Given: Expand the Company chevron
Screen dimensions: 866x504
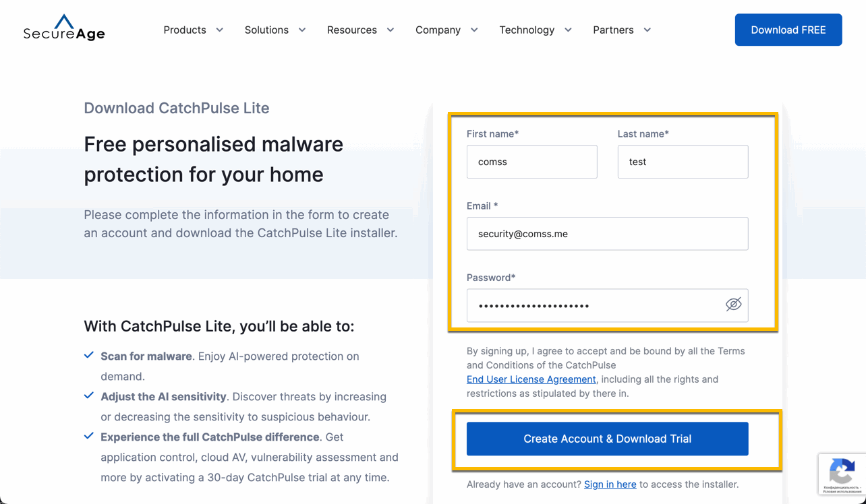Looking at the screenshot, I should click(474, 30).
